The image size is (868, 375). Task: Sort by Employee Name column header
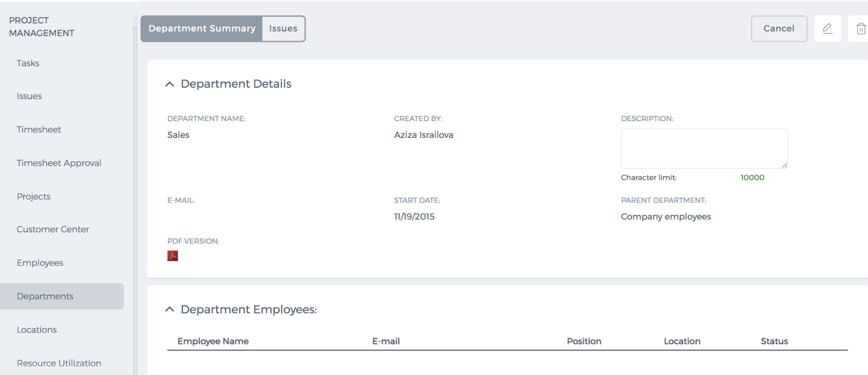point(213,341)
